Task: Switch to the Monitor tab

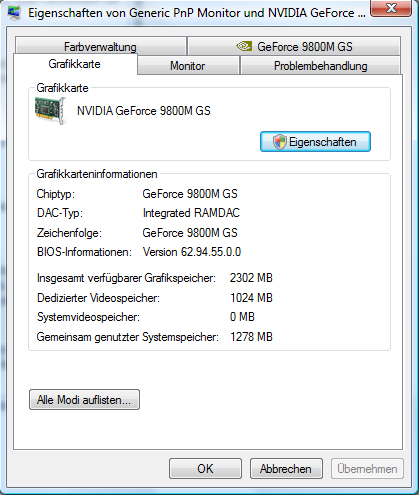Action: 188,66
